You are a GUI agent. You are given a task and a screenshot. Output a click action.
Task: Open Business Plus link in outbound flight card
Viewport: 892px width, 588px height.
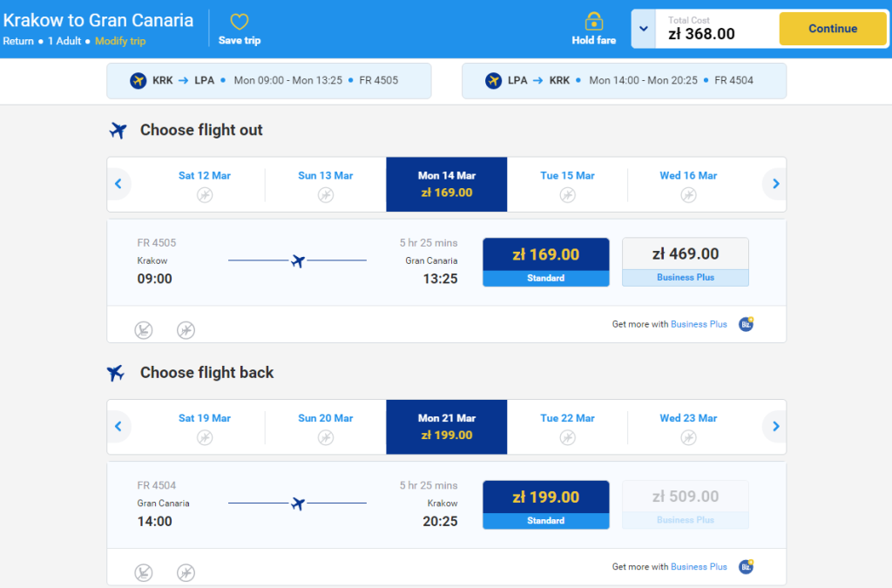[x=699, y=324]
